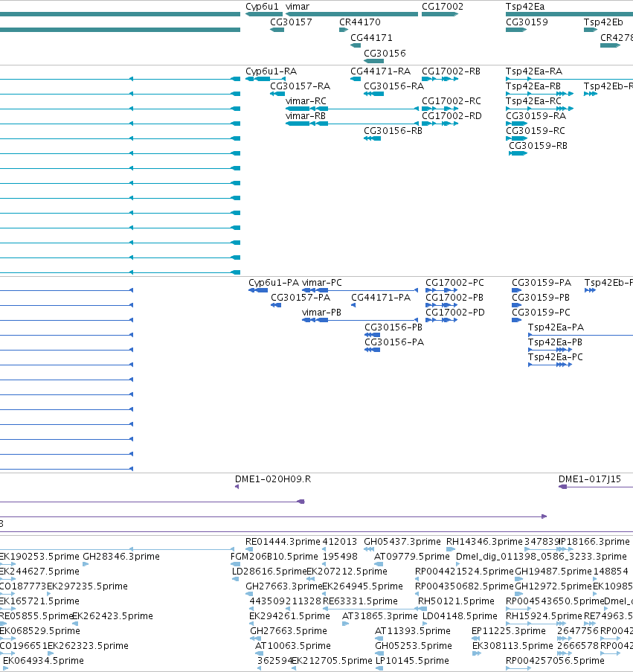This screenshot has width=633, height=672.
Task: Click the FGM206B10.5prime EST label
Action: (x=274, y=557)
